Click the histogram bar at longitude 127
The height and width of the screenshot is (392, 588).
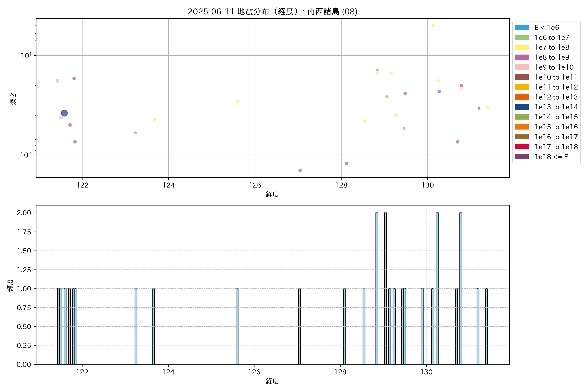point(299,326)
